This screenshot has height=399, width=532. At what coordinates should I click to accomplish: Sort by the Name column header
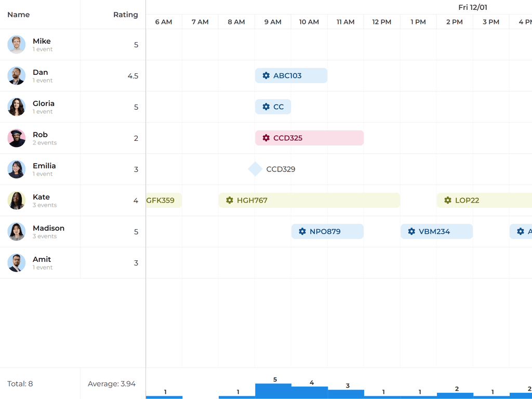pos(19,15)
